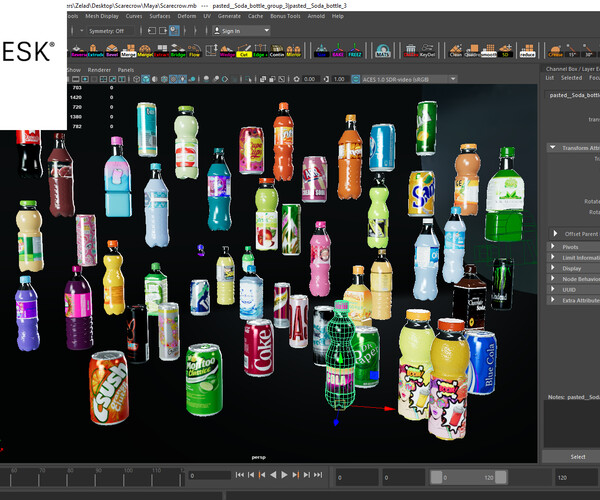The height and width of the screenshot is (500, 600).
Task: Click the 15° angle shelf icon
Action: [x=572, y=51]
